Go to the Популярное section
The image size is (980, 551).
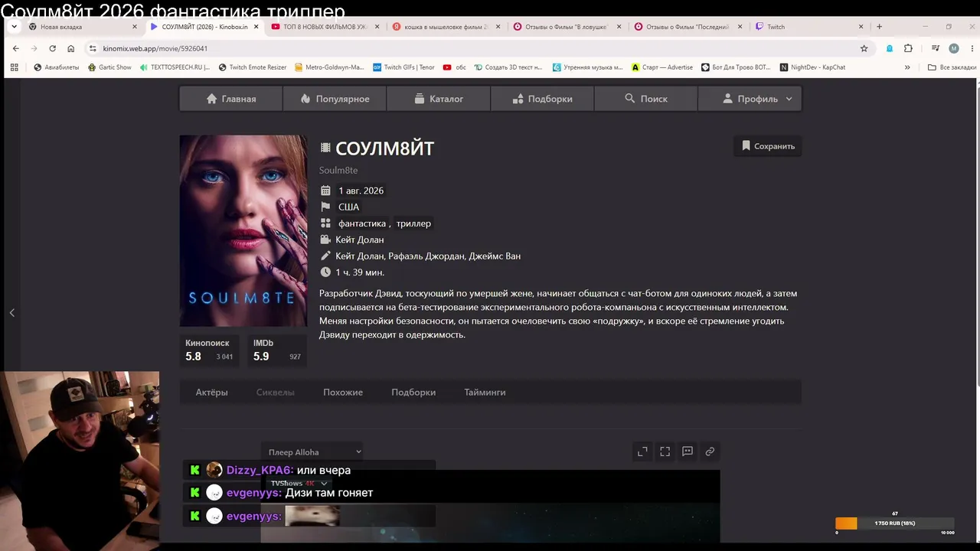(335, 99)
